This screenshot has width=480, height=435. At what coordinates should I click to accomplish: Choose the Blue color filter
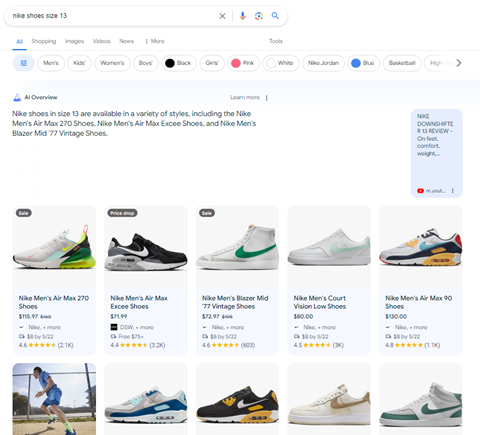(x=363, y=63)
